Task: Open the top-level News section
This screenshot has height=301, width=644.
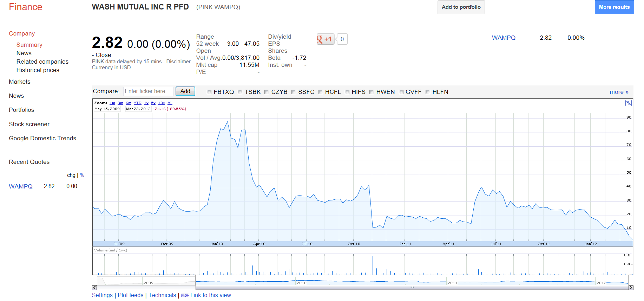Action: (x=17, y=96)
